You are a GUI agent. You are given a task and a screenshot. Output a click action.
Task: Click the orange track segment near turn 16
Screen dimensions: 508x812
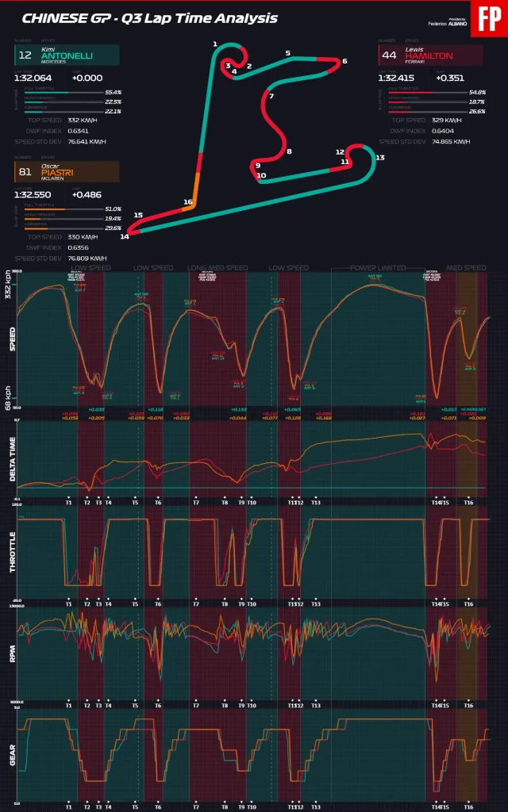pyautogui.click(x=195, y=191)
